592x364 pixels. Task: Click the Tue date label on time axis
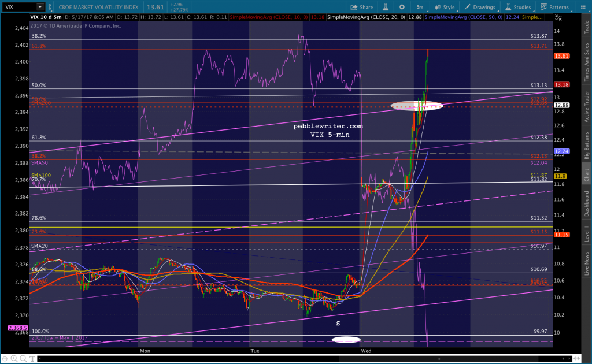click(255, 351)
